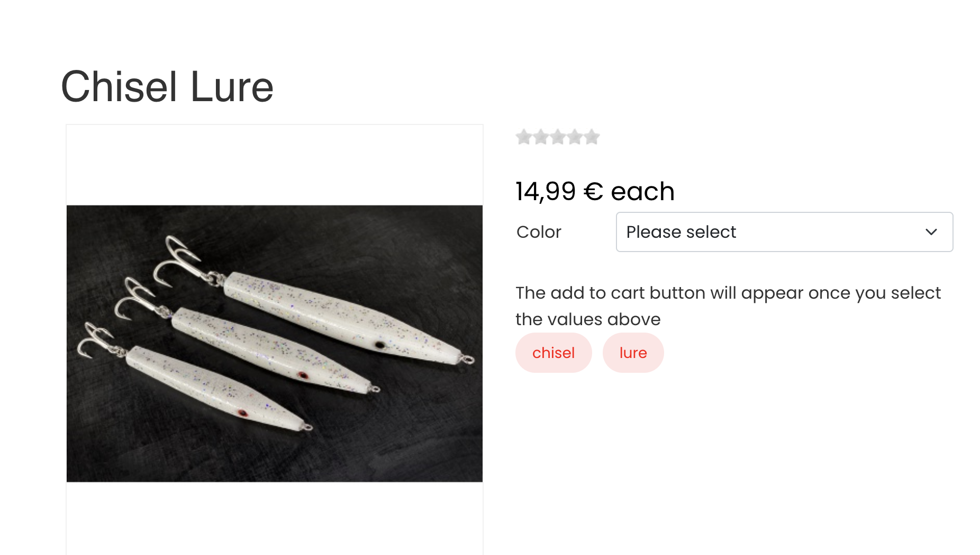Choose the fifth rating star

(592, 137)
